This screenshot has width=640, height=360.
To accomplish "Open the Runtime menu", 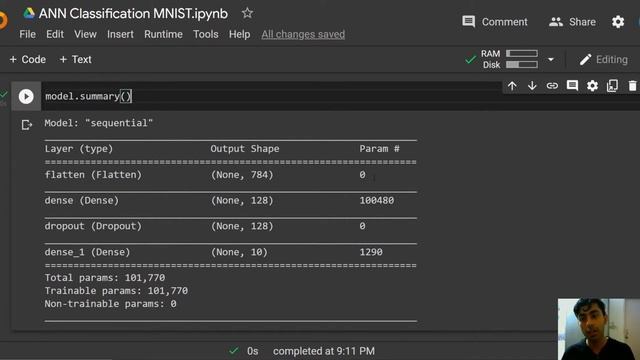I will [x=163, y=34].
